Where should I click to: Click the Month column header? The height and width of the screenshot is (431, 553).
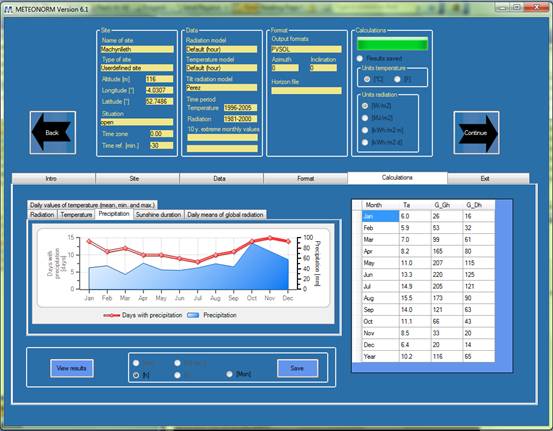click(x=381, y=205)
